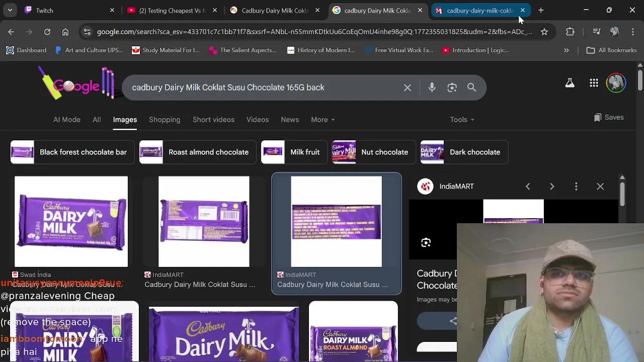The width and height of the screenshot is (644, 362).
Task: Filter by Nut chocolate chip
Action: click(373, 152)
